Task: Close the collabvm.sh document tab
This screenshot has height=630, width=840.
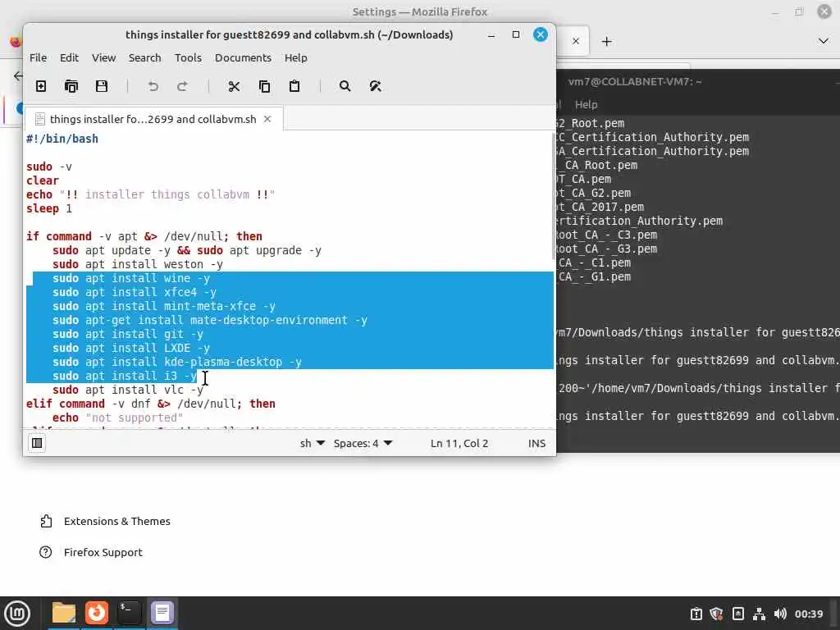Action: click(267, 119)
